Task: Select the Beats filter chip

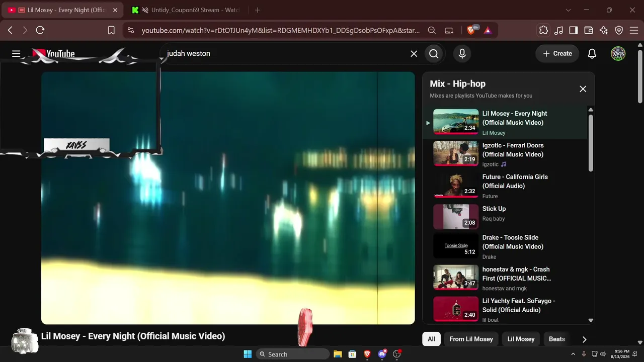Action: click(x=556, y=339)
